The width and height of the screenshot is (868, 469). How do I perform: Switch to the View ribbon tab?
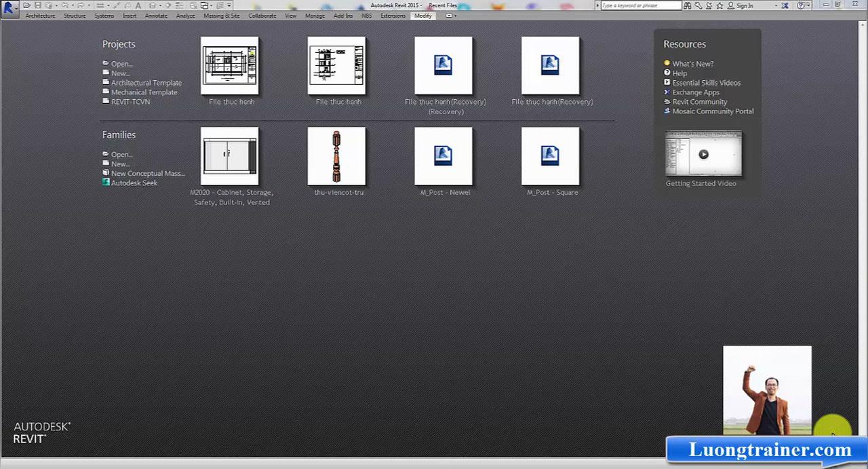click(x=290, y=16)
